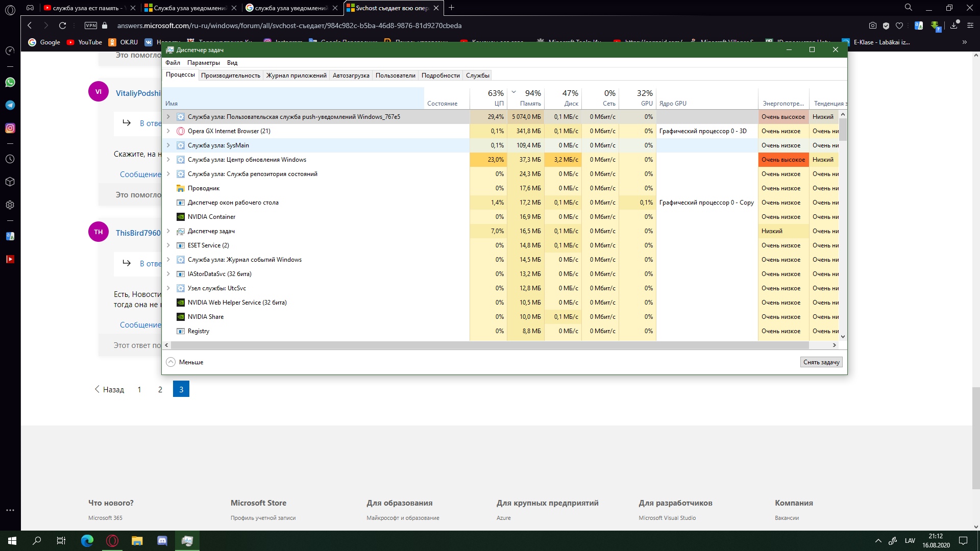Click the tab search magnifier icon
The image size is (980, 551).
[x=909, y=8]
